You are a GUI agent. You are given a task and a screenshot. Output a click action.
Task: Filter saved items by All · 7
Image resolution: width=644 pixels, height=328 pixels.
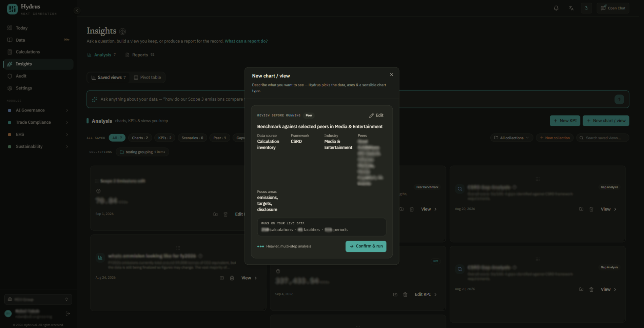click(x=117, y=138)
